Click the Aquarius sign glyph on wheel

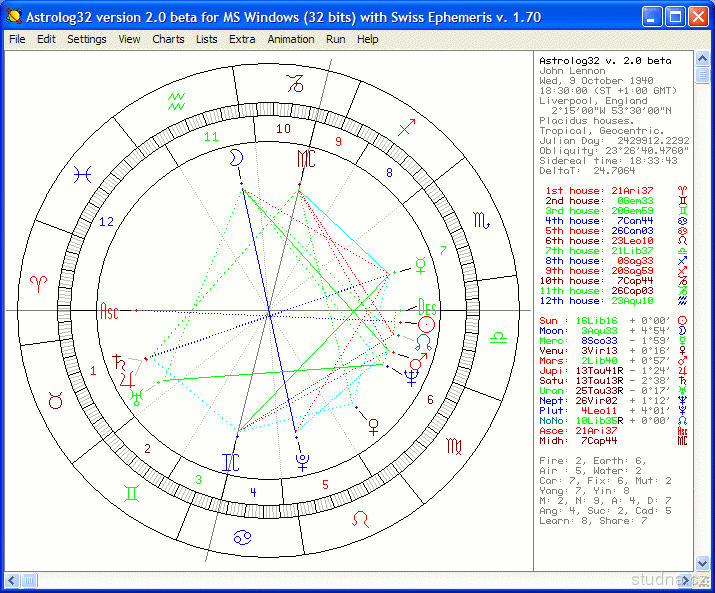coord(176,101)
